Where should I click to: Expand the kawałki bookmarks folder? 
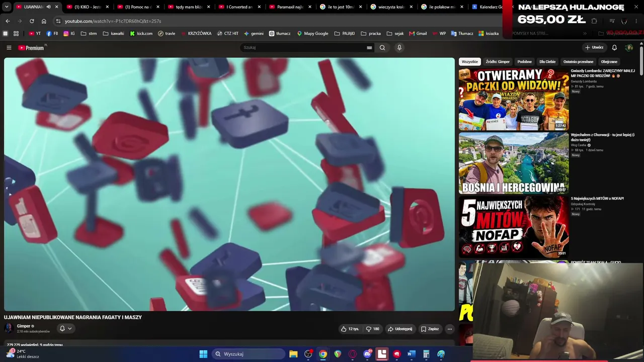point(113,34)
